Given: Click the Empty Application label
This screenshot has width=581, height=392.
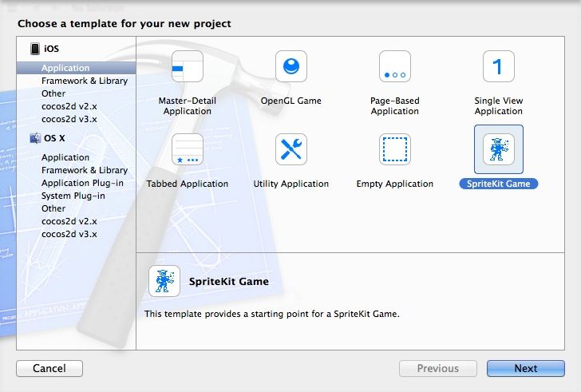Looking at the screenshot, I should point(395,184).
